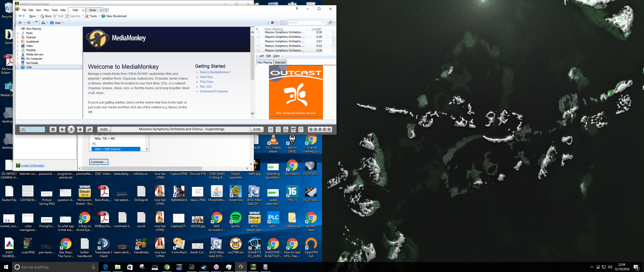Toggle shuffle with the crossed-arrows icon

pos(270,129)
